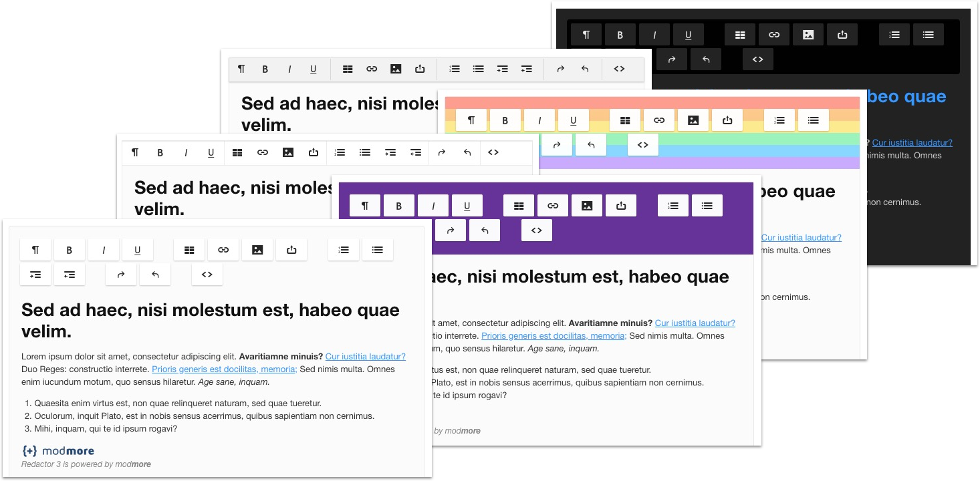Select the unordered list icon in the rainbow toolbar
The height and width of the screenshot is (481, 980).
[813, 120]
